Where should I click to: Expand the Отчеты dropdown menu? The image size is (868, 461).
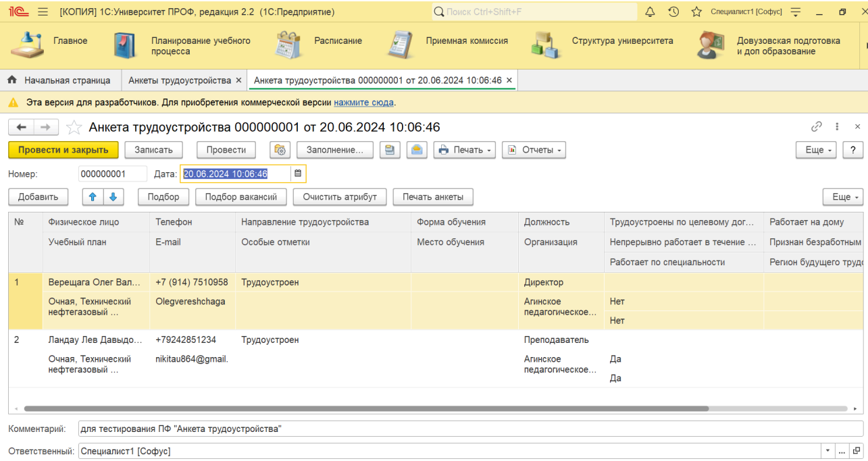coord(533,150)
